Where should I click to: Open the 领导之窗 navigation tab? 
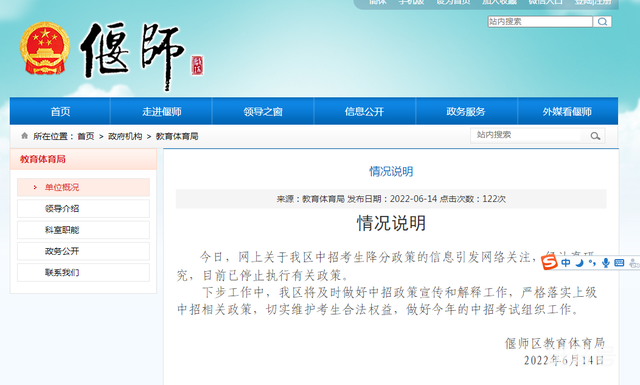[263, 111]
